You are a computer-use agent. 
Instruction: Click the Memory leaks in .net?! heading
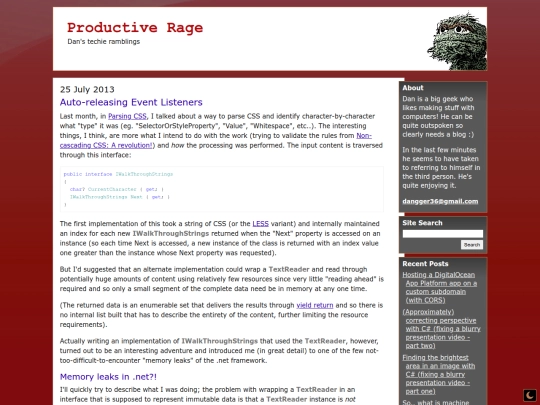[108, 377]
